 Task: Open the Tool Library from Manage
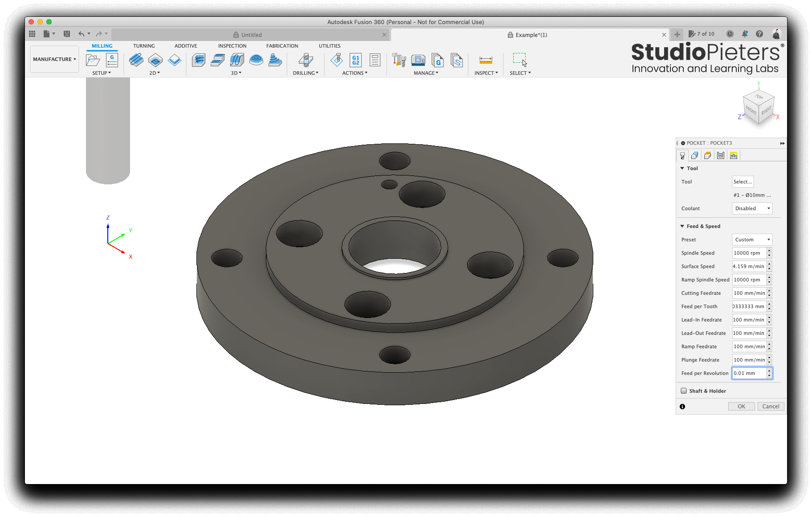pyautogui.click(x=399, y=60)
